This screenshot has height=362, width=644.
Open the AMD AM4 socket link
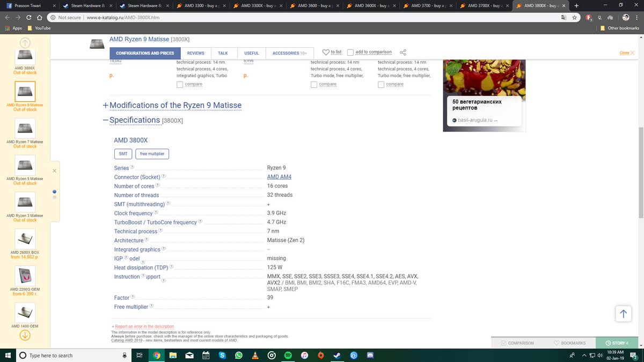(279, 177)
